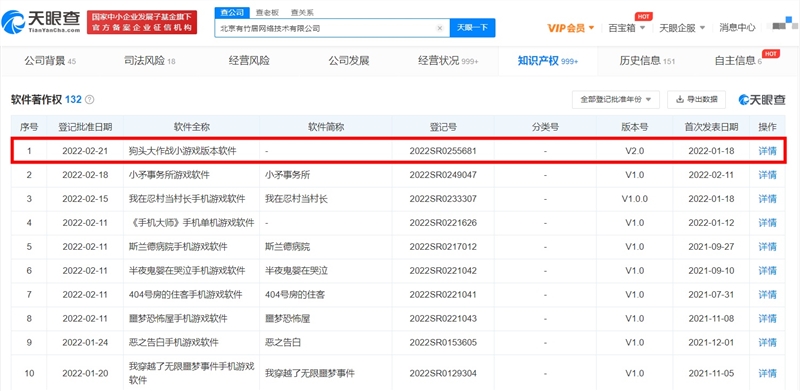The image size is (800, 391).
Task: Open 详情 for 狗头大作战小游戏版本软件
Action: [x=767, y=151]
